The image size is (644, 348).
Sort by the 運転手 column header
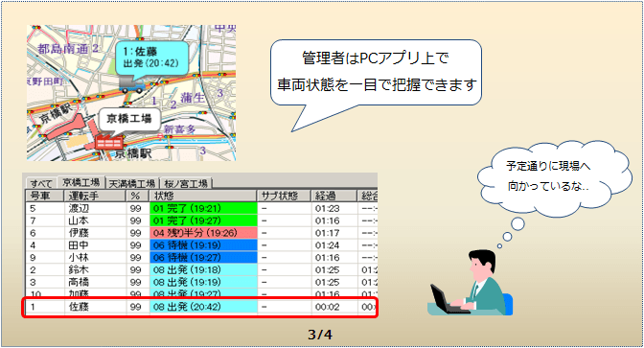pyautogui.click(x=95, y=196)
